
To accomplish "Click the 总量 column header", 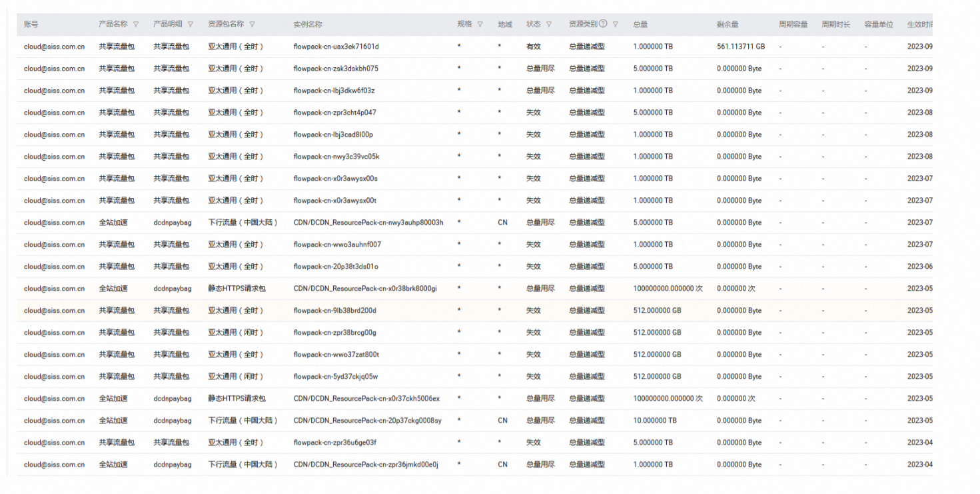I will tap(640, 24).
